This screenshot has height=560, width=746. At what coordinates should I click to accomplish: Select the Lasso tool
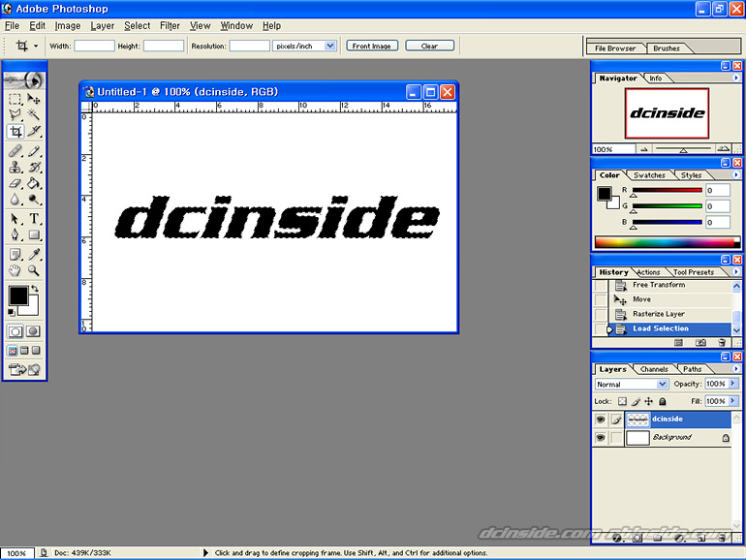(16, 114)
